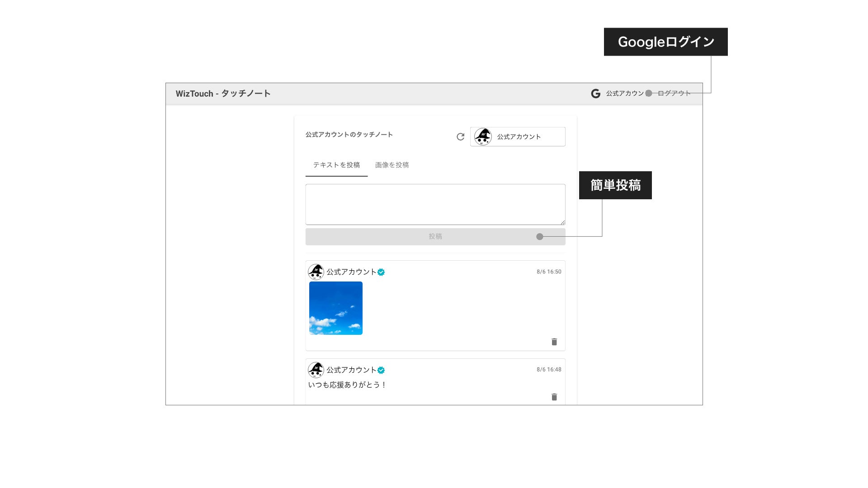Delete the sky image post with trash icon

(554, 342)
